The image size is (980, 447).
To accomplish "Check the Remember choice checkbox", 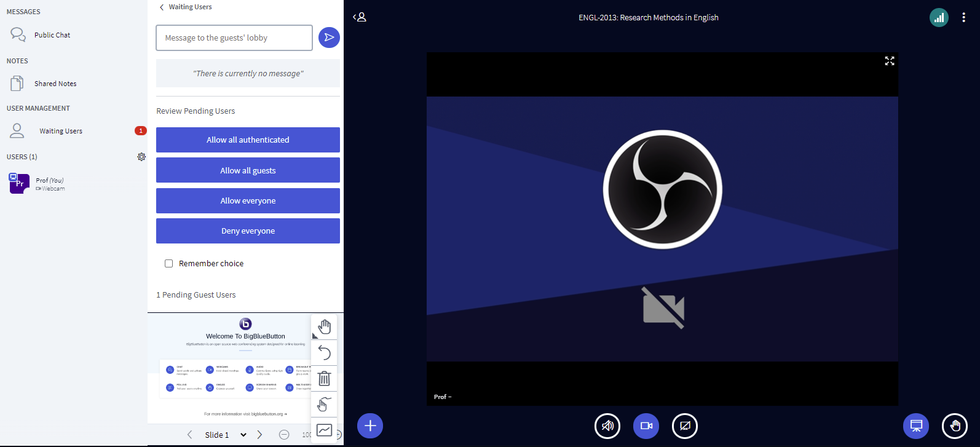I will 168,263.
